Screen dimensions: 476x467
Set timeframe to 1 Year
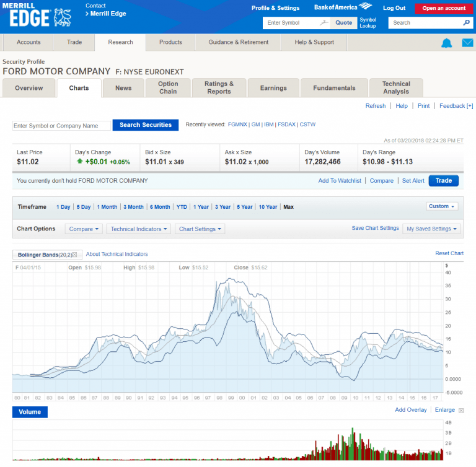click(x=201, y=207)
